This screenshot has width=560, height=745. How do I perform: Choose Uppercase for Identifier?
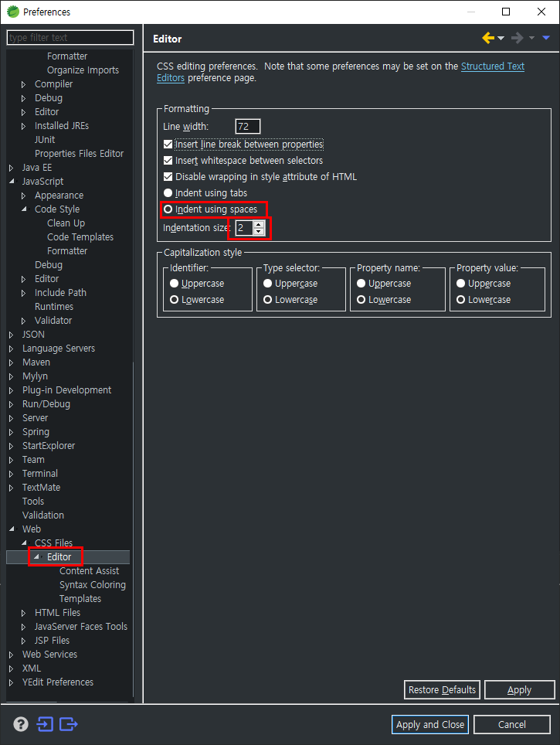175,283
